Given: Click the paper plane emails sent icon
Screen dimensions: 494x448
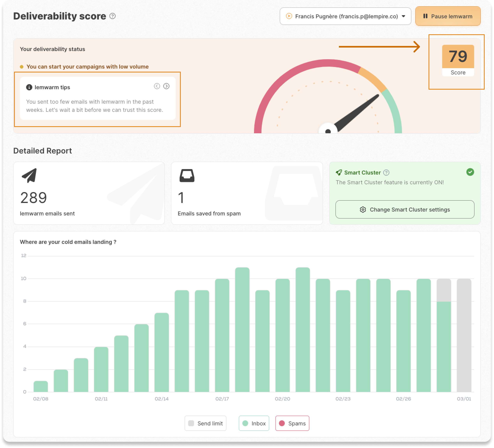Looking at the screenshot, I should (29, 175).
